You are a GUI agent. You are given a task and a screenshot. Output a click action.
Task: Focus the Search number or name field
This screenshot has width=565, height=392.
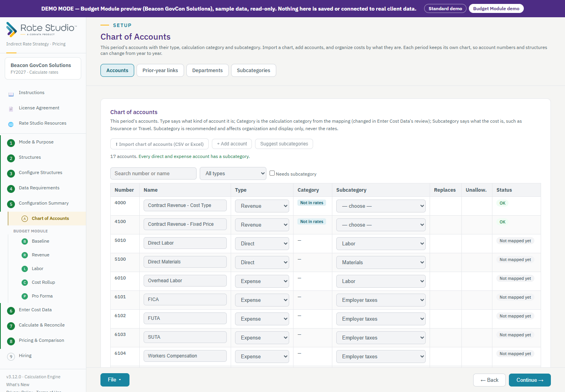[x=153, y=173]
